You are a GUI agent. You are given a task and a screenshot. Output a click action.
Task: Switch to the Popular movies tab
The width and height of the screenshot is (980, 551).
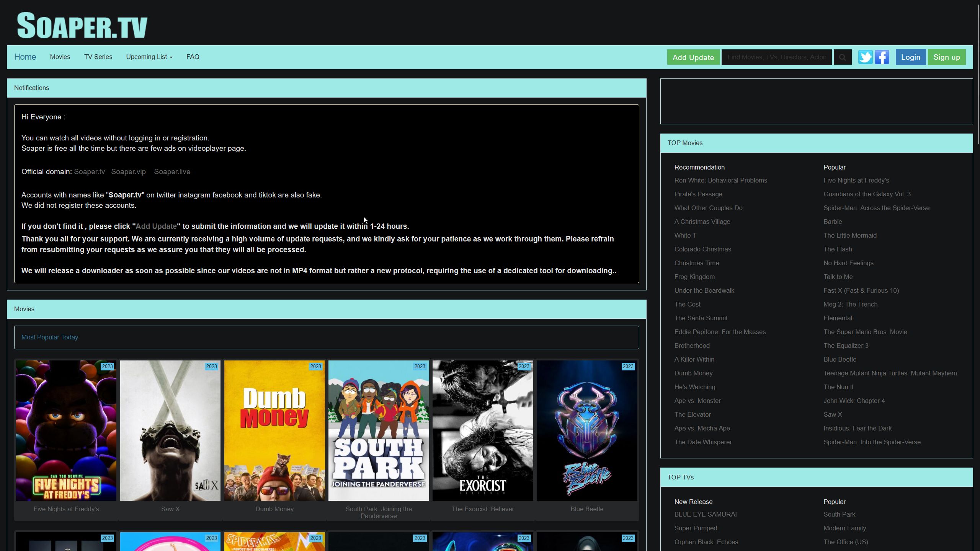[835, 167]
